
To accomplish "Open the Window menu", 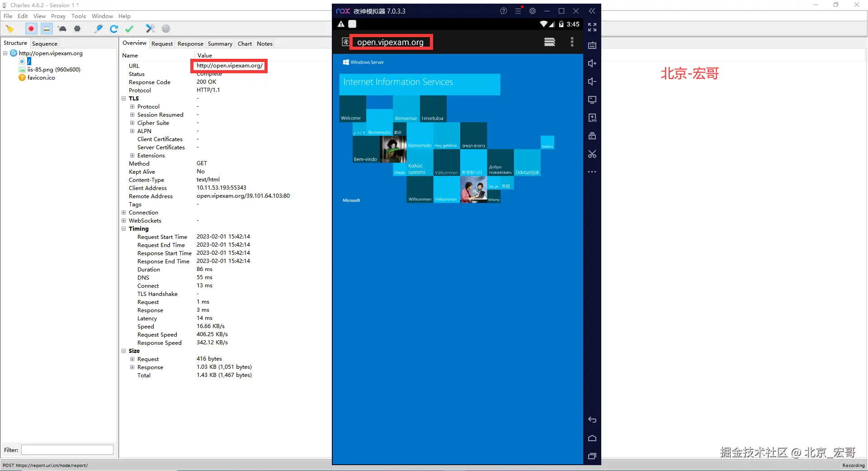I will click(102, 16).
